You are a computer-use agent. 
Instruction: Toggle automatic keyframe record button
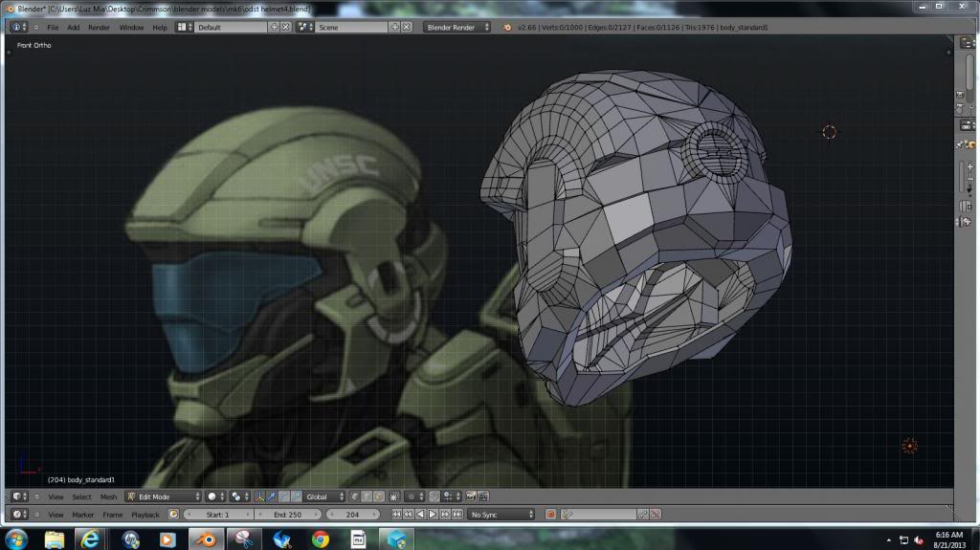[x=551, y=515]
